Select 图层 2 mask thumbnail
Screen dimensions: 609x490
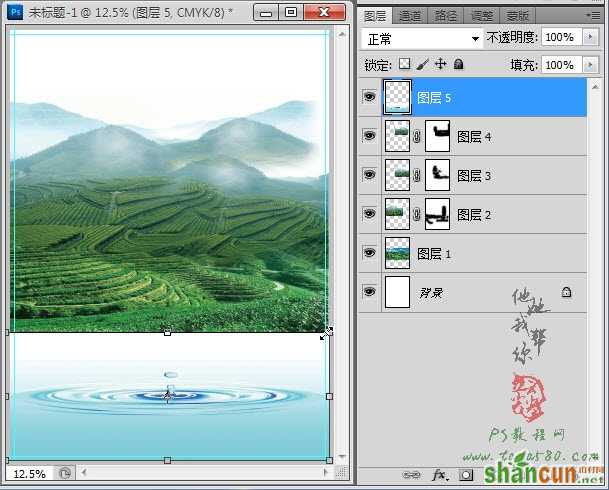click(438, 214)
